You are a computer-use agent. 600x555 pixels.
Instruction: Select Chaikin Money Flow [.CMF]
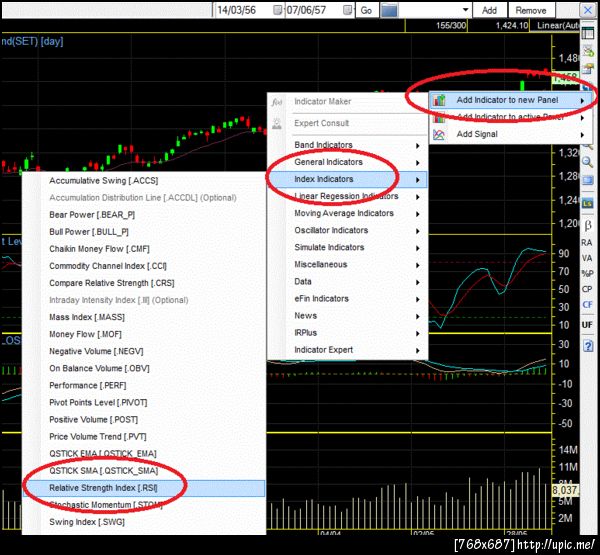click(144, 249)
